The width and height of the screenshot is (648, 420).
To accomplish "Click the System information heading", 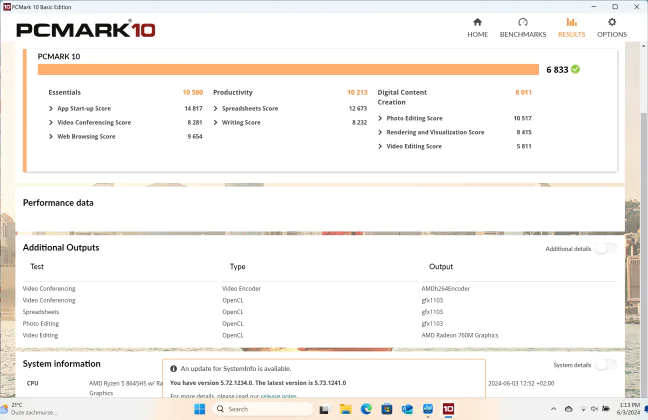I will [62, 364].
